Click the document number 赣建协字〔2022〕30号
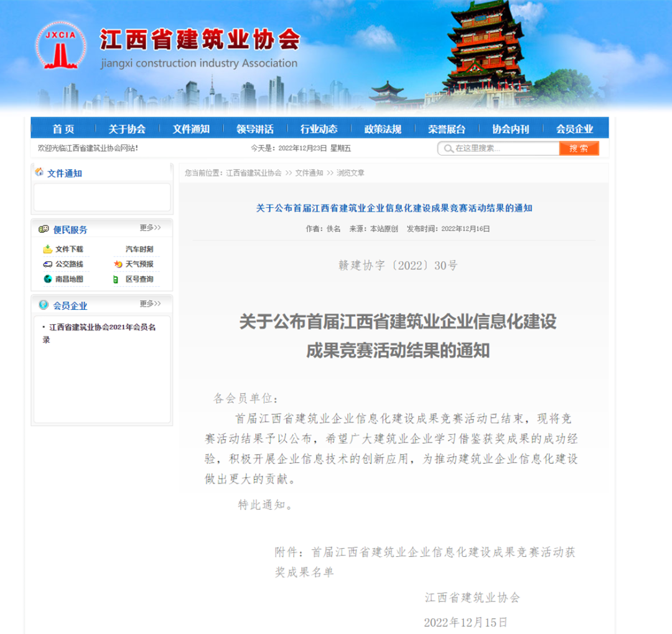Image resolution: width=672 pixels, height=634 pixels. (398, 265)
